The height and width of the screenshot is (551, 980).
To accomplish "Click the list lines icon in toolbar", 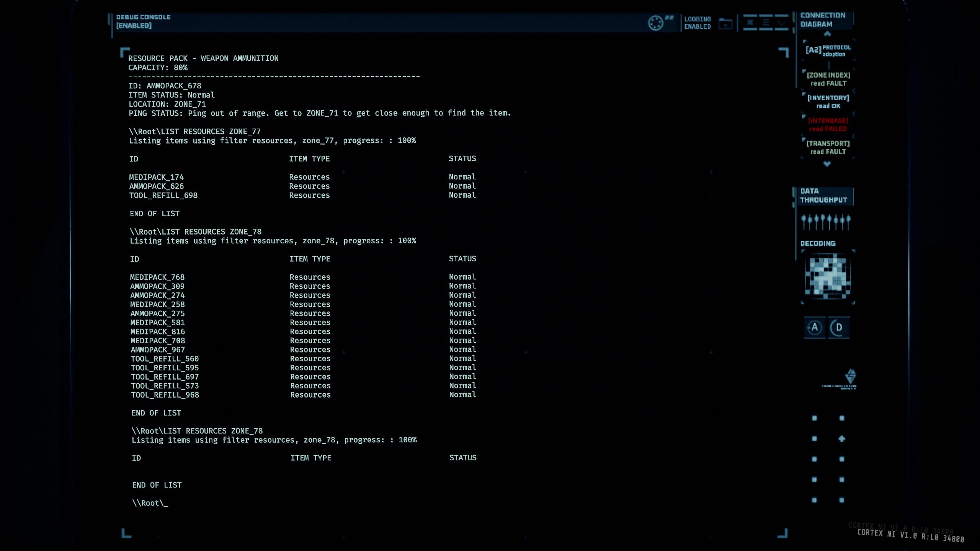I will point(766,23).
